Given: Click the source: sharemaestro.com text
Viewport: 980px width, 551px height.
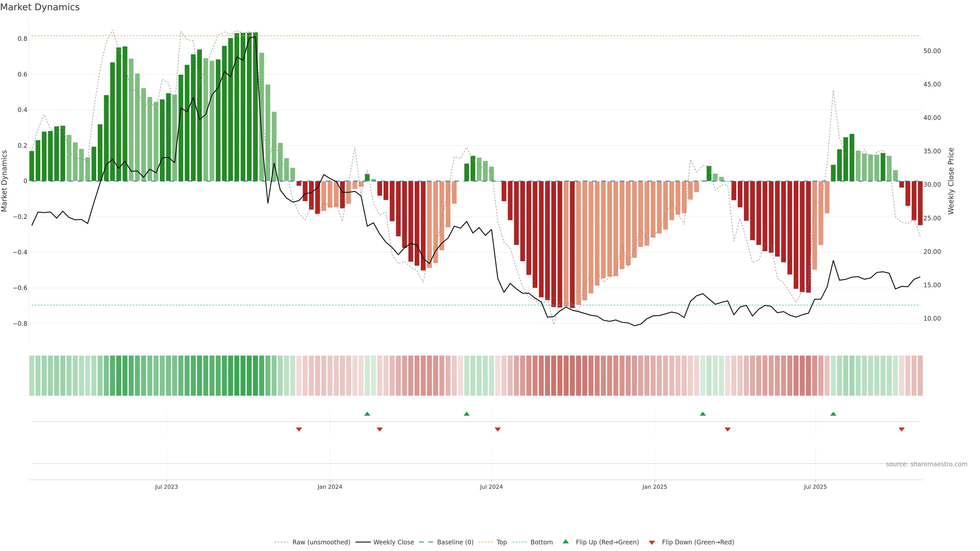Looking at the screenshot, I should 926,464.
